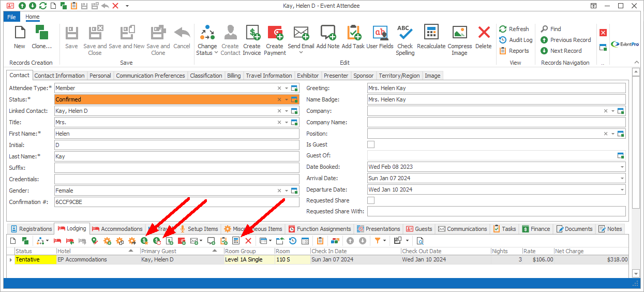The image size is (644, 292).
Task: Click the move up arrow in lodging toolbar
Action: pos(350,241)
